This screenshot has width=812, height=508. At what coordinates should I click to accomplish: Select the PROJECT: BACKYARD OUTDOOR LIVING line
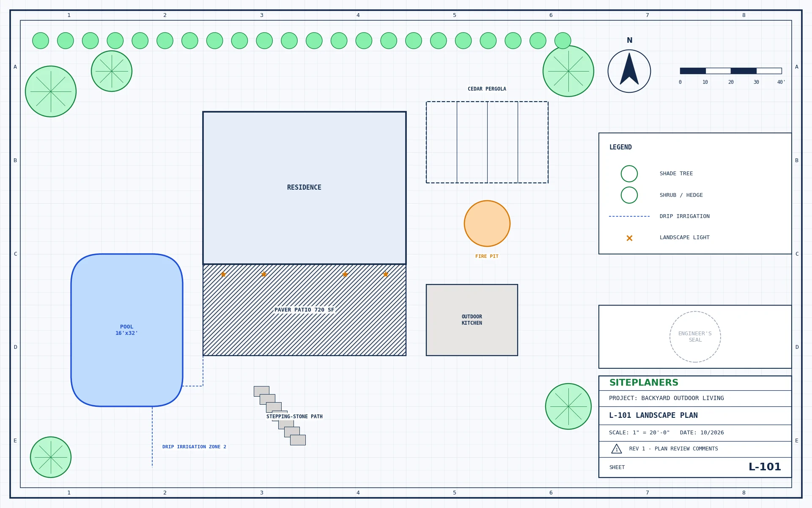pyautogui.click(x=667, y=398)
